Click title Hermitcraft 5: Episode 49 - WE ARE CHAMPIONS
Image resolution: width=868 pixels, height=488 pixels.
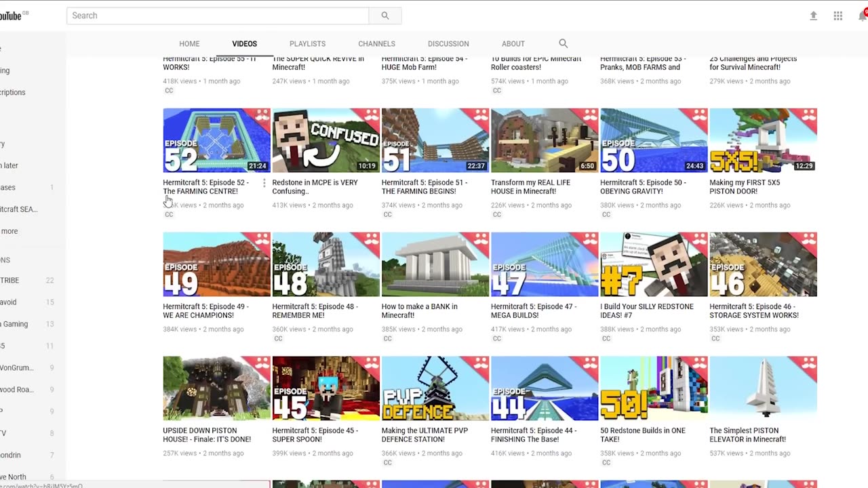[x=206, y=311]
